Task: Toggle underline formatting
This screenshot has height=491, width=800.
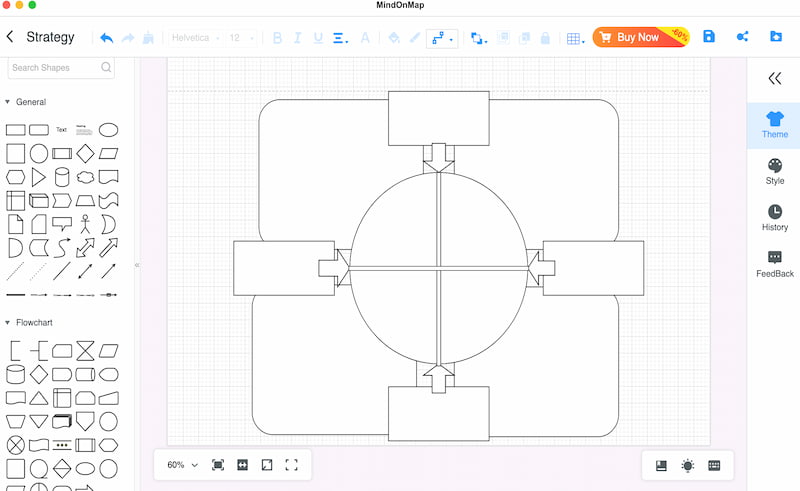Action: [x=318, y=38]
